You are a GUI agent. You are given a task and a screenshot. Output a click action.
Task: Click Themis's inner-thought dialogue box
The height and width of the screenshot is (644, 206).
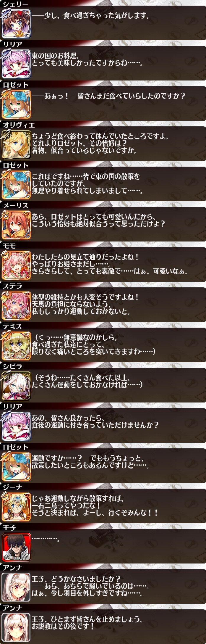118,345
